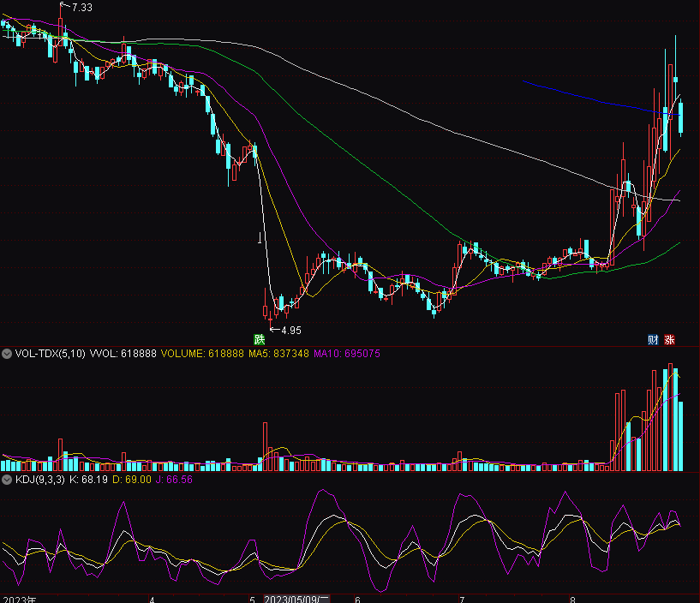
Task: Click the month 4 label on time axis
Action: click(x=152, y=599)
